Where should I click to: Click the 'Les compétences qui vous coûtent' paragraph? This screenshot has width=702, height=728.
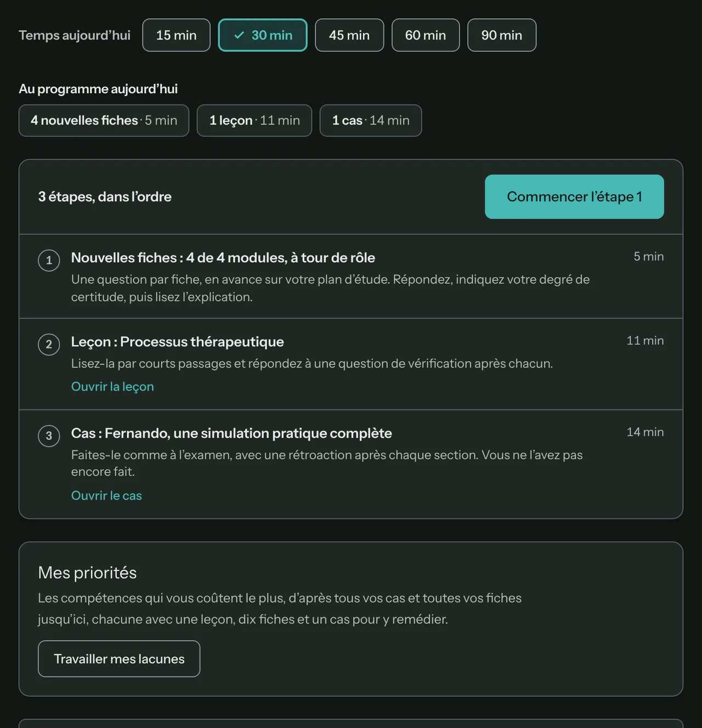point(280,608)
